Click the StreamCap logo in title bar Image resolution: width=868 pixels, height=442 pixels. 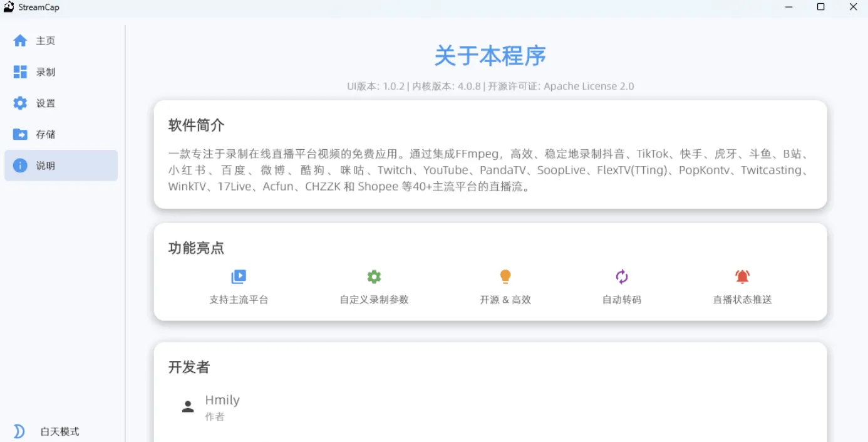point(14,6)
